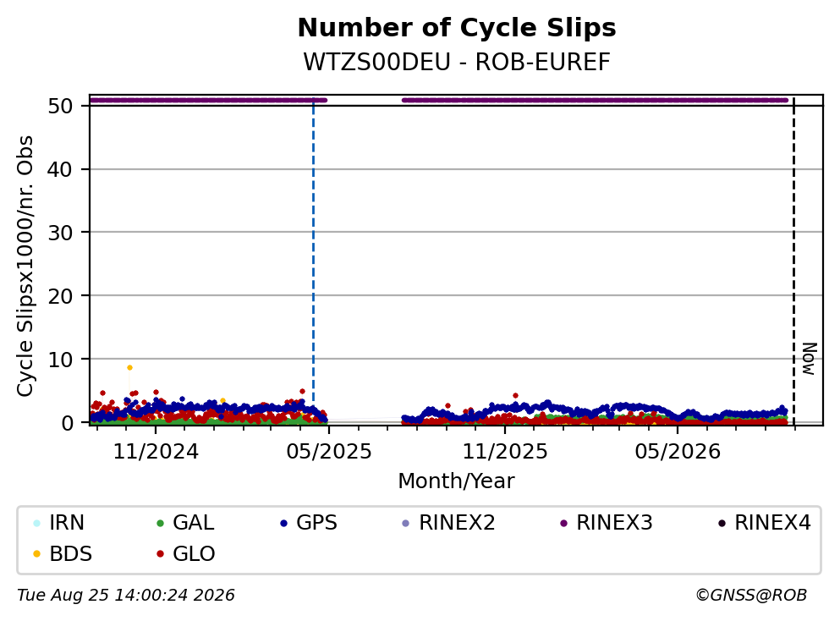
Task: Click the RINEX2 legend marker
Action: tap(405, 523)
